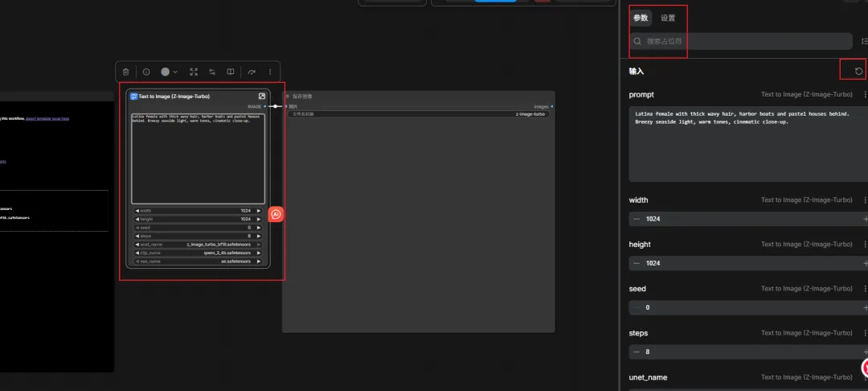Click the red AI assistant button beside the node
Viewport: 868px width, 391px height.
tap(276, 214)
